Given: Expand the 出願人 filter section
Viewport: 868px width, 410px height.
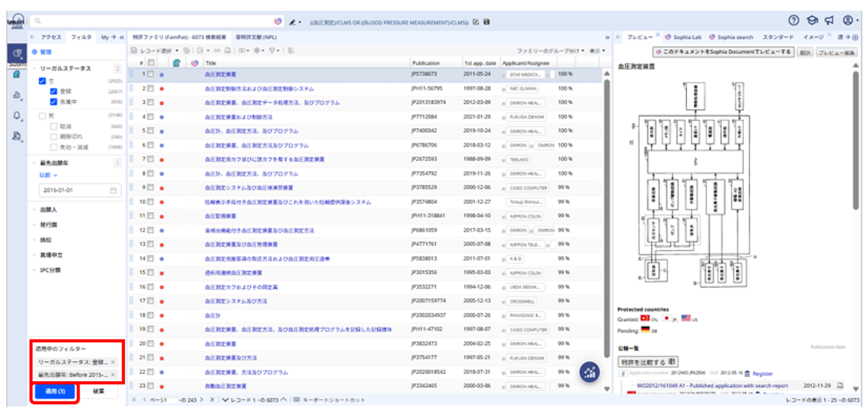Looking at the screenshot, I should click(49, 209).
